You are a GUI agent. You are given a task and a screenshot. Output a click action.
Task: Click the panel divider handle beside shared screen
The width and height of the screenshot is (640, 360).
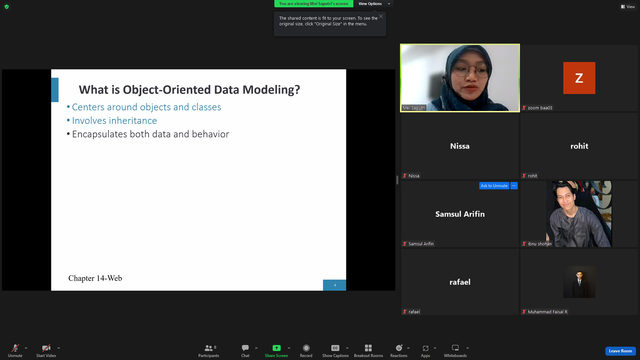397,180
